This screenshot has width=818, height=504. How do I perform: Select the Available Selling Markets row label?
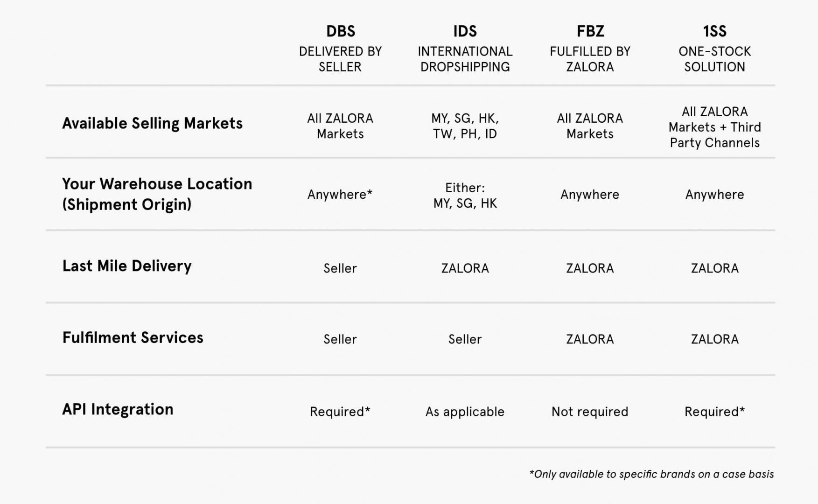click(x=152, y=123)
